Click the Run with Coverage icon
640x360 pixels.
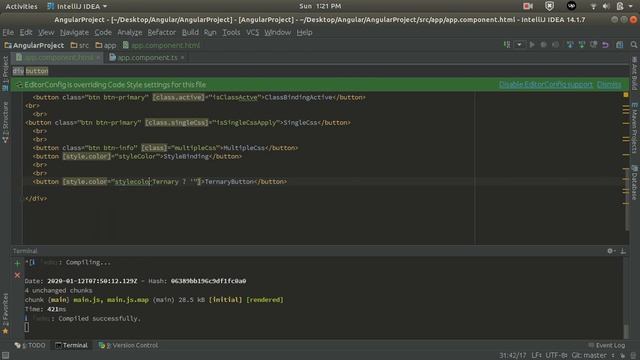pyautogui.click(x=555, y=44)
